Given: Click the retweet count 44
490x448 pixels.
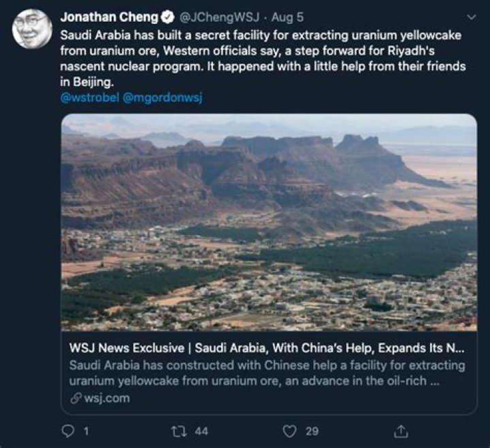Looking at the screenshot, I should [201, 432].
